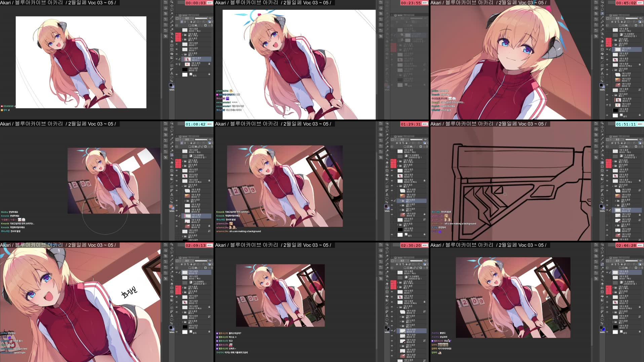Viewport: 644px width, 362px height.
Task: Hide the 용지 paper layer
Action: pyautogui.click(x=177, y=74)
